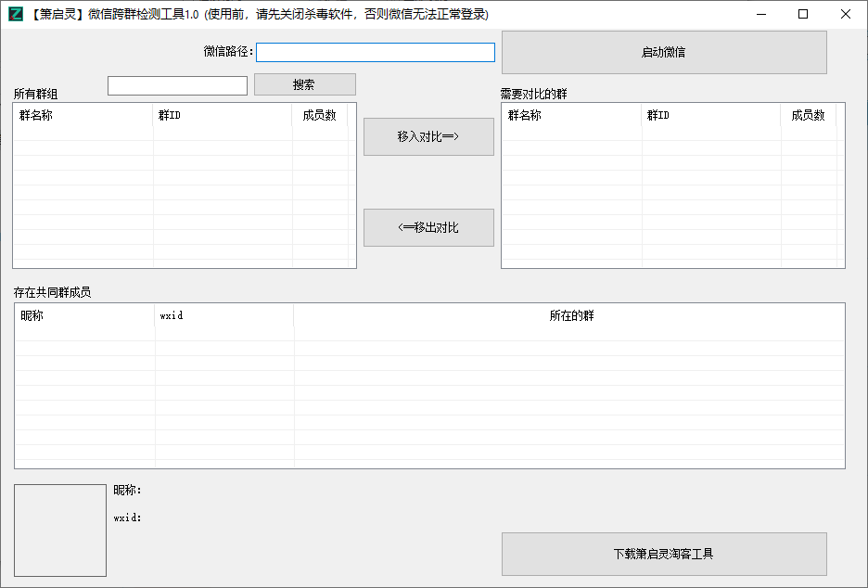Click 成员数 header in 需要对比的群 list
The width and height of the screenshot is (868, 588).
click(x=809, y=115)
